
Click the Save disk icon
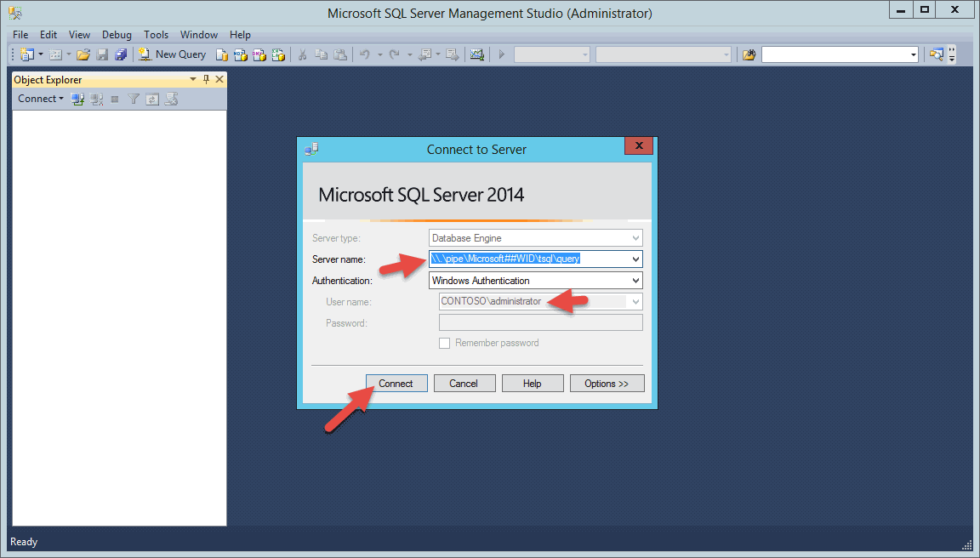[x=102, y=55]
